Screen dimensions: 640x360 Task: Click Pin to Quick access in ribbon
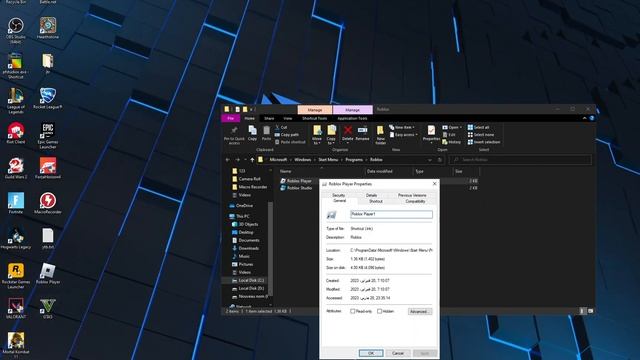tap(234, 135)
